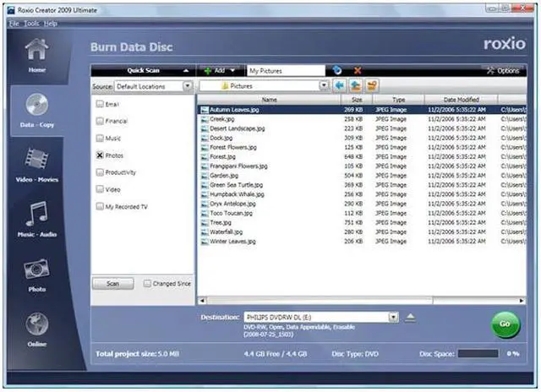Uncheck the Photos checkbox
The image size is (541, 392).
tap(100, 155)
